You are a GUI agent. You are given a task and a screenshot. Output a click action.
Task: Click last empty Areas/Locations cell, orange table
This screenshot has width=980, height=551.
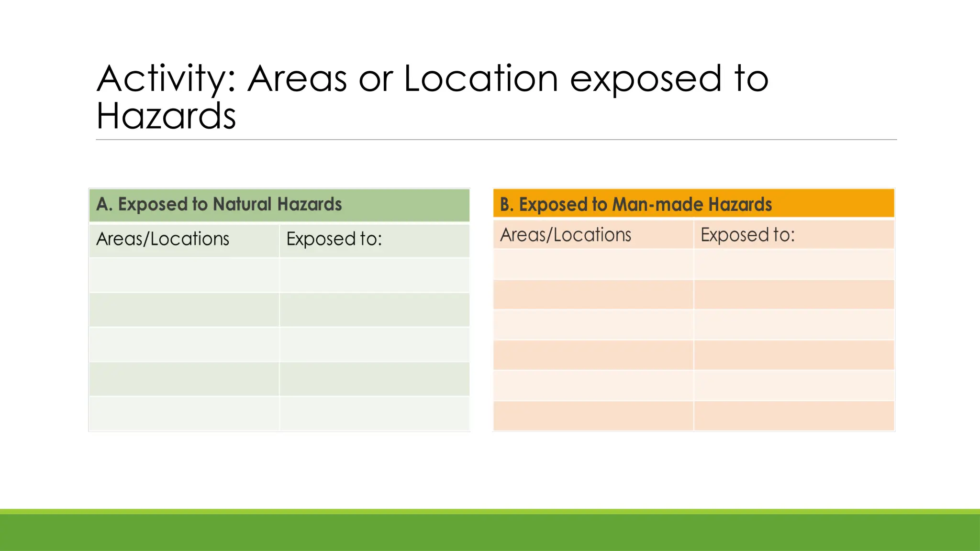(x=593, y=416)
